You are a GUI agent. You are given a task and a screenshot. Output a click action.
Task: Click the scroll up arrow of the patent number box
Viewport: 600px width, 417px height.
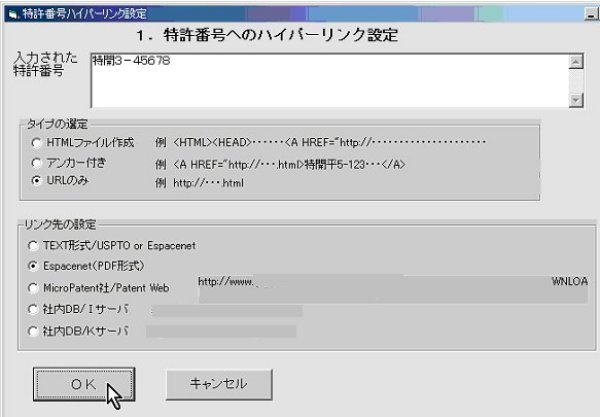tap(575, 61)
